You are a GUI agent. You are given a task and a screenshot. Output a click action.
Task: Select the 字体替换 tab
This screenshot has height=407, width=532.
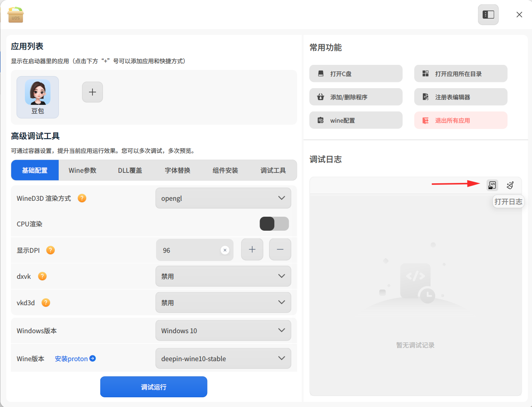pyautogui.click(x=178, y=170)
